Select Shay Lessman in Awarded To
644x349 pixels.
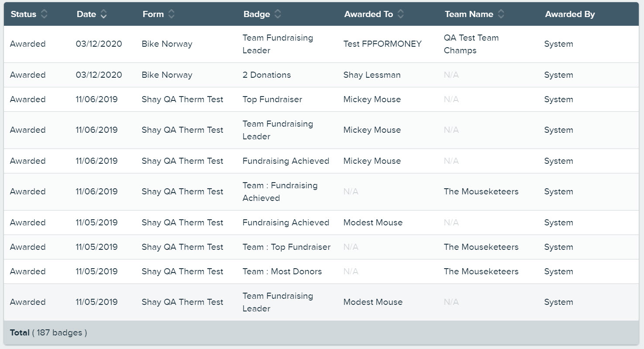coord(372,75)
